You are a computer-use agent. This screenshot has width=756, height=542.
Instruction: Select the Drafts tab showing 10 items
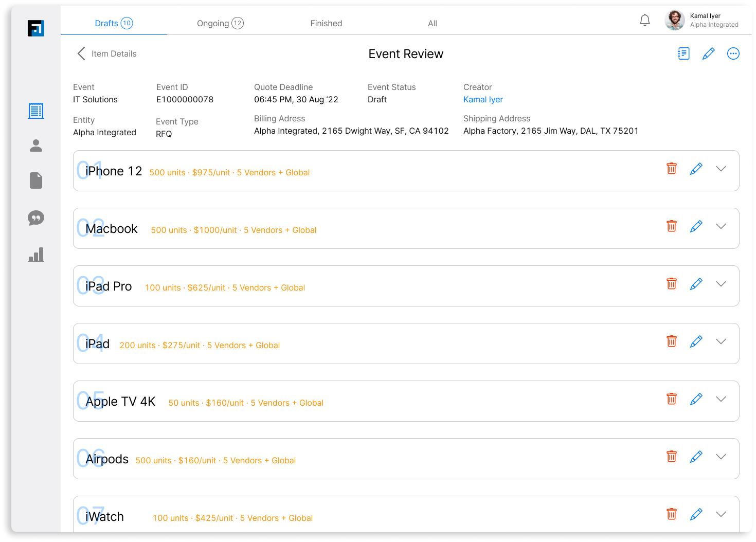click(x=114, y=23)
